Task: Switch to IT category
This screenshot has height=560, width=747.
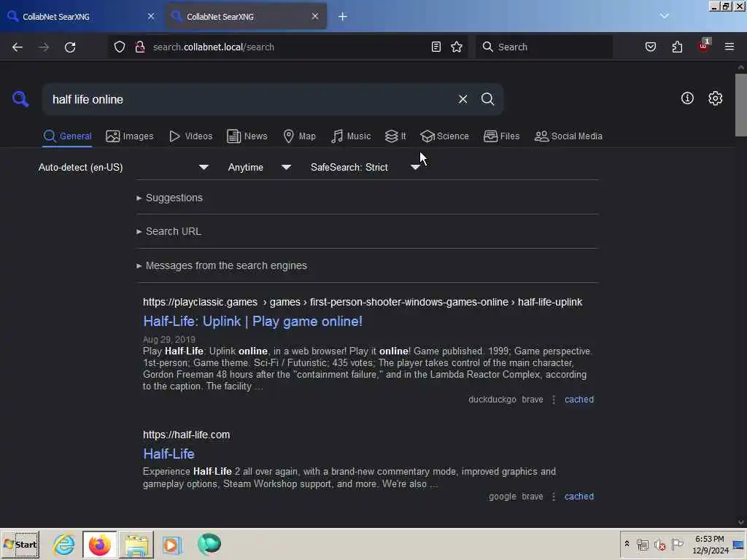Action: pyautogui.click(x=395, y=136)
